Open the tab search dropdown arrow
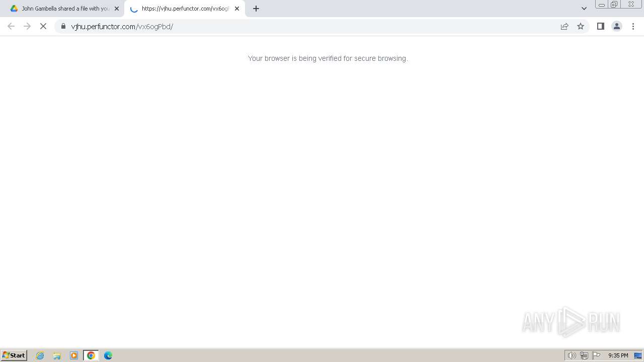 [x=584, y=9]
